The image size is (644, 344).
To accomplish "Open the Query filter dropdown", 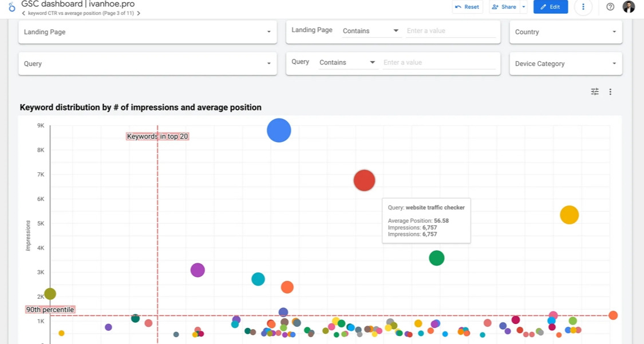I will [x=148, y=64].
